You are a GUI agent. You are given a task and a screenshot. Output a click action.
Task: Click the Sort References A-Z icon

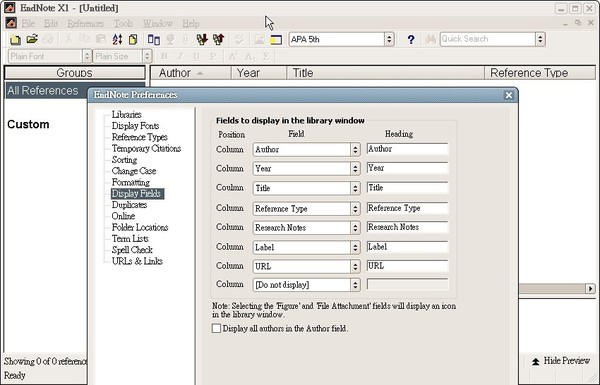click(117, 39)
